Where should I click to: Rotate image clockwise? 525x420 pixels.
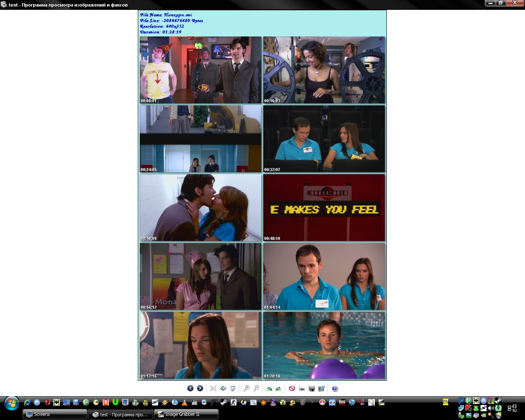[x=269, y=388]
